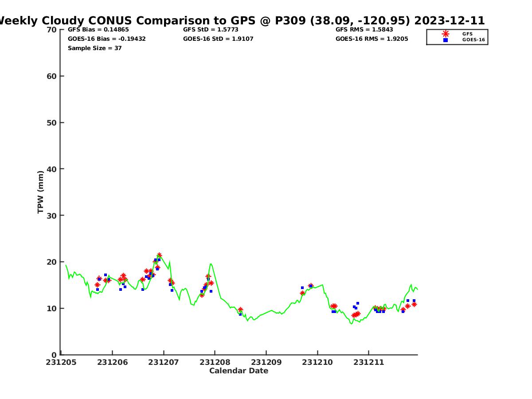Viewport: 532px width, 399px height.
Task: Select the GFS StD = 1.5773 value
Action: 211,30
